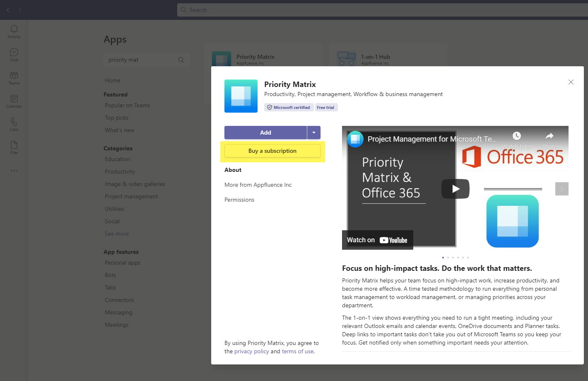Open More from Appfluence Inc
This screenshot has height=381, width=588.
258,185
